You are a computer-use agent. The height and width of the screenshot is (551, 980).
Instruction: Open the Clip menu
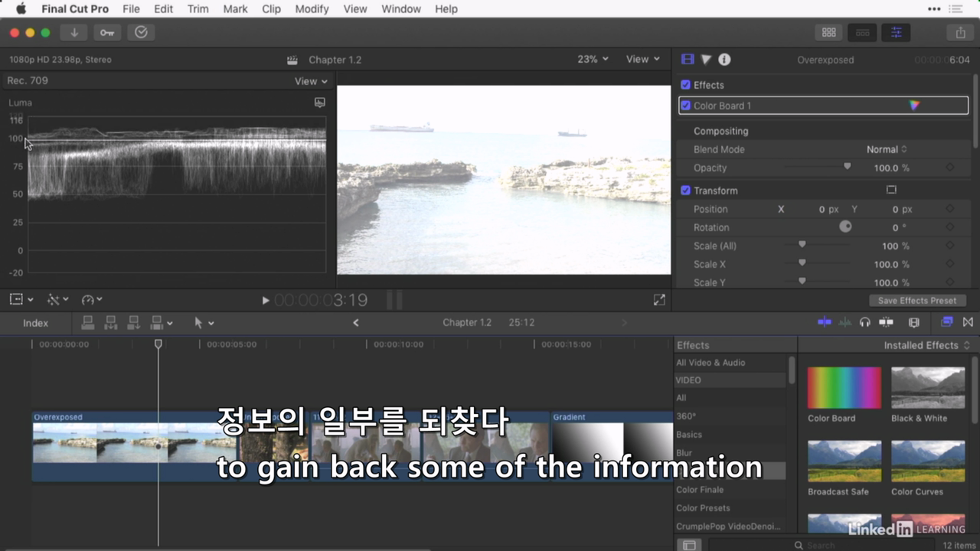[x=271, y=9]
